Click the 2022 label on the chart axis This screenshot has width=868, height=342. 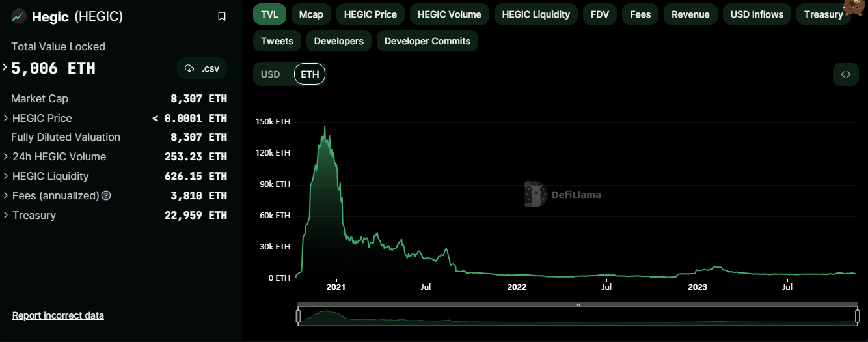(517, 286)
